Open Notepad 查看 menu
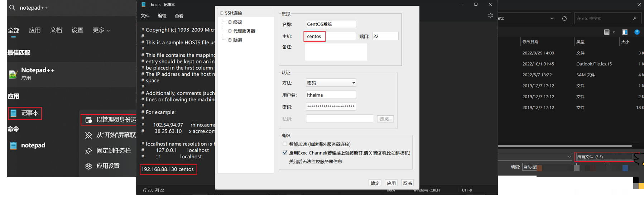 179,16
